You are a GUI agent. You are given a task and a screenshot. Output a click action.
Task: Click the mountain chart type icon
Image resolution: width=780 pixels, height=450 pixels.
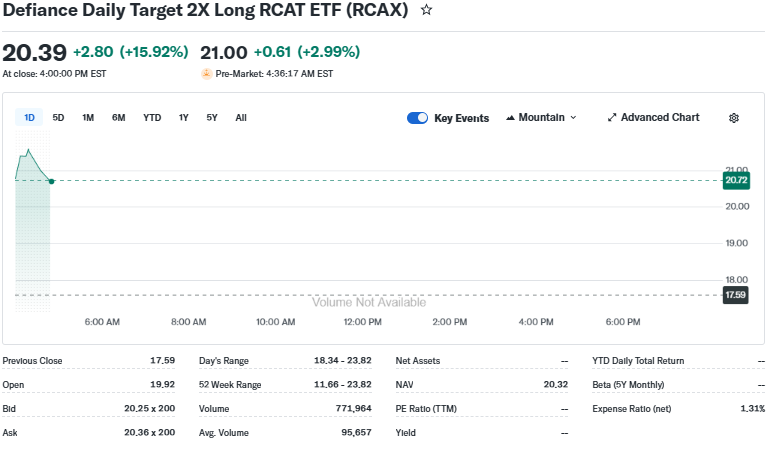point(510,118)
